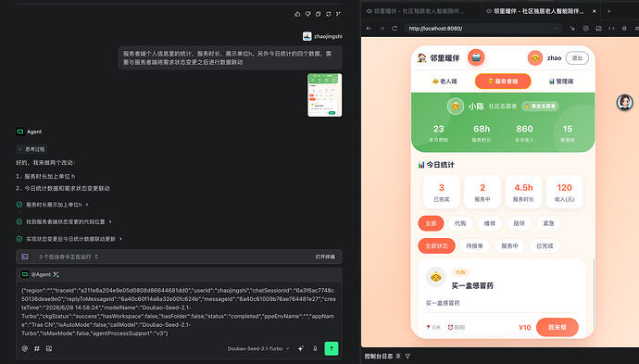Click the terminal icon in command bar
639x364 pixels.
point(25,257)
